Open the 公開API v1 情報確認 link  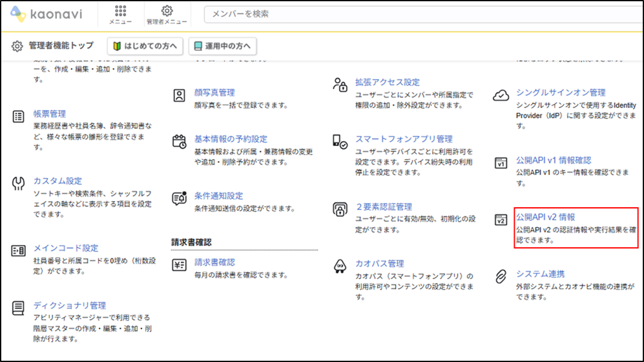tap(554, 160)
